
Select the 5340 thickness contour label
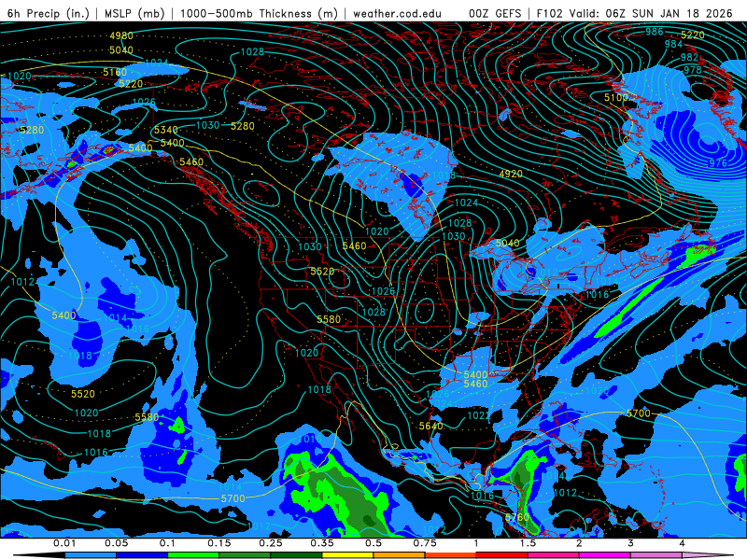(166, 130)
